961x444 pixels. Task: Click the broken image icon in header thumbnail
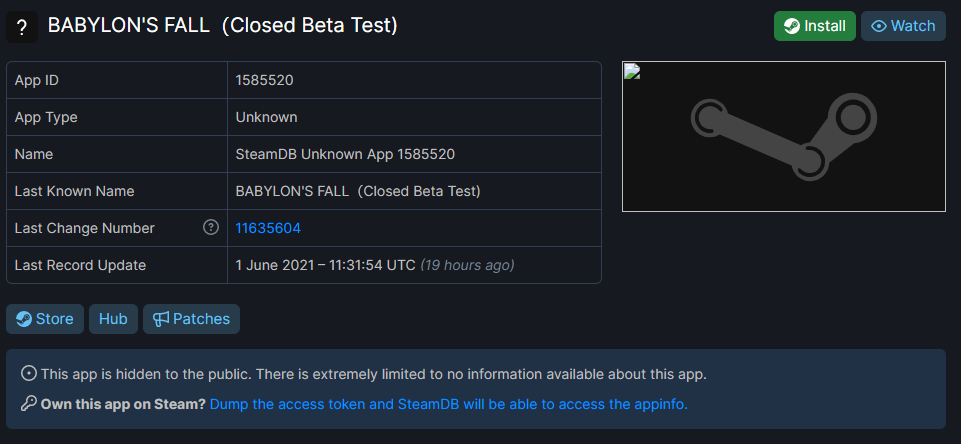click(632, 71)
